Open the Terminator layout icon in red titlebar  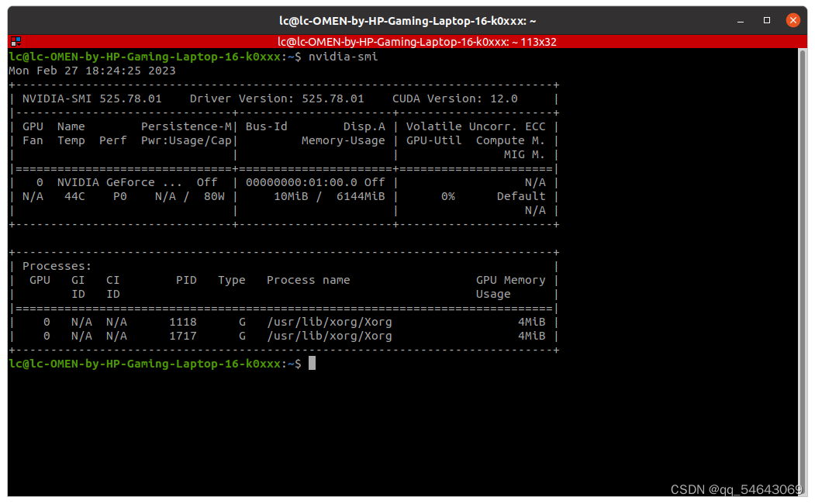pos(16,42)
